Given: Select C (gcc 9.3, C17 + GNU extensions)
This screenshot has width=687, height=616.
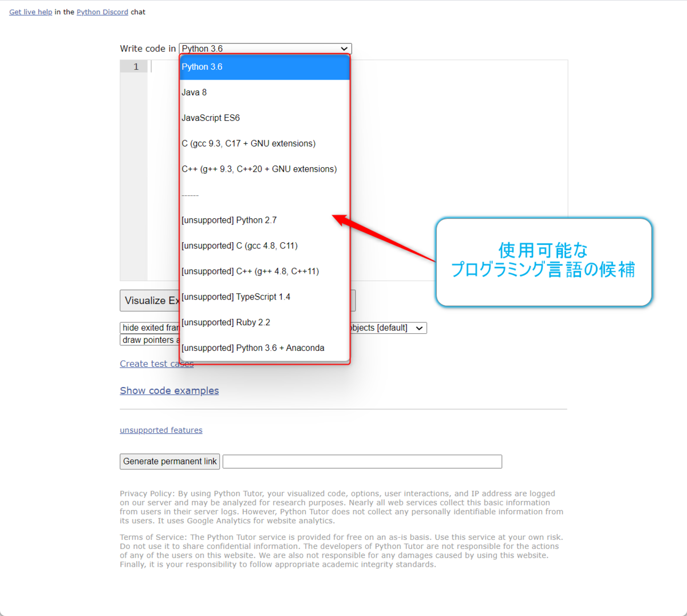Looking at the screenshot, I should tap(264, 144).
